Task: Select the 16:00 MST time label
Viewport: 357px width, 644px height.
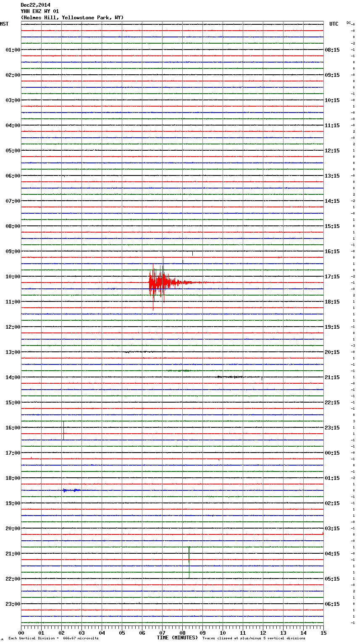Action: 13,428
